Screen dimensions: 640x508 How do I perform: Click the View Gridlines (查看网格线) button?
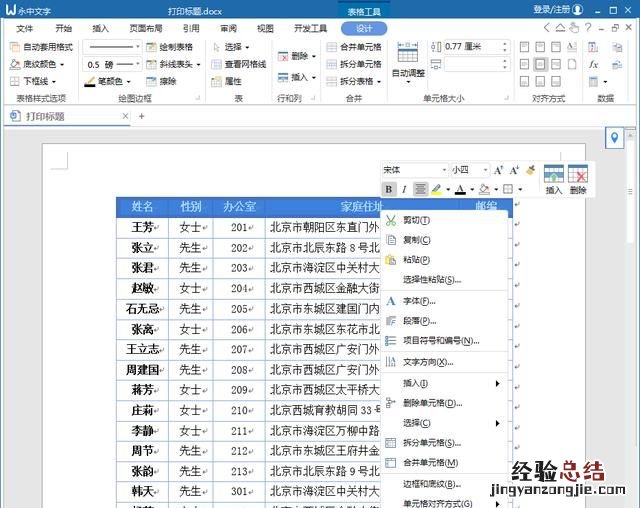pyautogui.click(x=237, y=64)
